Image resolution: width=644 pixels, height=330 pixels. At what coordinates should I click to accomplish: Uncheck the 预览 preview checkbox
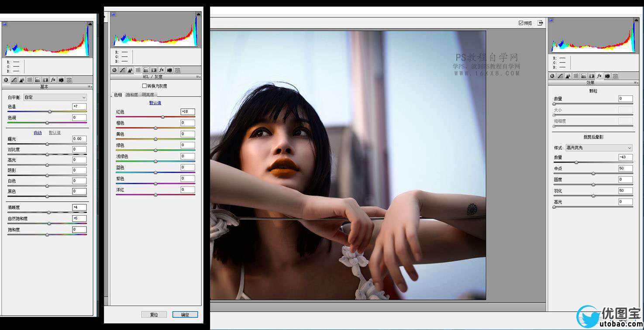[x=521, y=23]
